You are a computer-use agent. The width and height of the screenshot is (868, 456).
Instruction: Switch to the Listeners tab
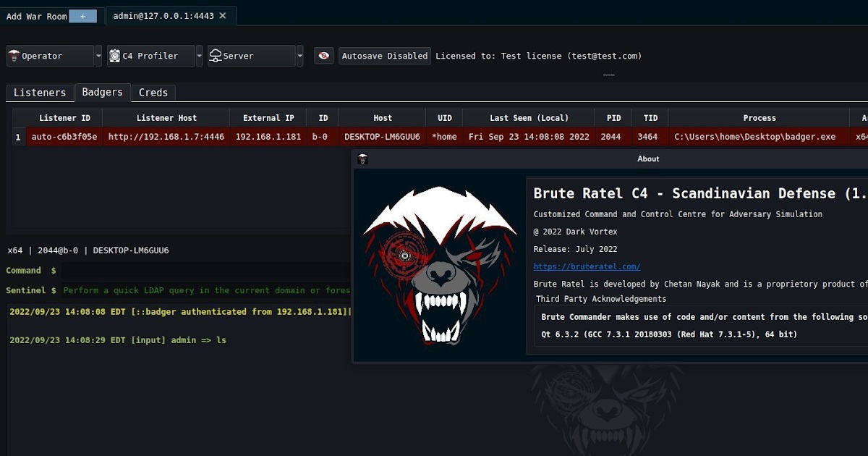[40, 93]
